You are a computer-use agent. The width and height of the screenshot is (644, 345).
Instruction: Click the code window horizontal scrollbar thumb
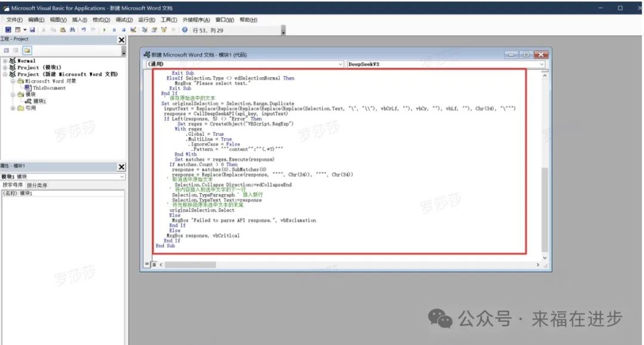coord(190,265)
